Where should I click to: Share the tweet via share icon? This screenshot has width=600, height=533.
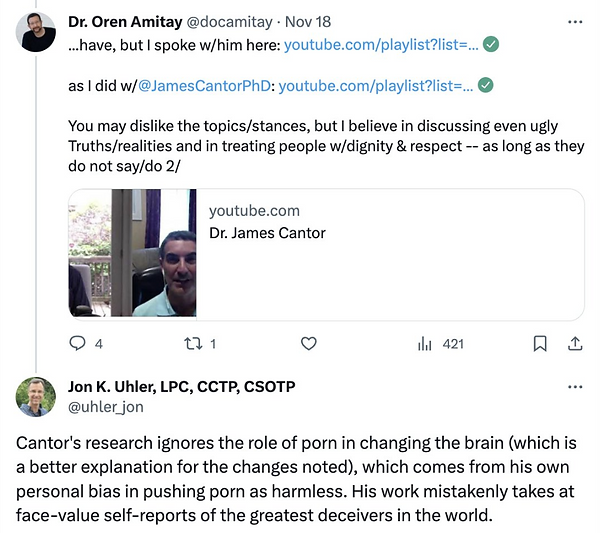[575, 344]
